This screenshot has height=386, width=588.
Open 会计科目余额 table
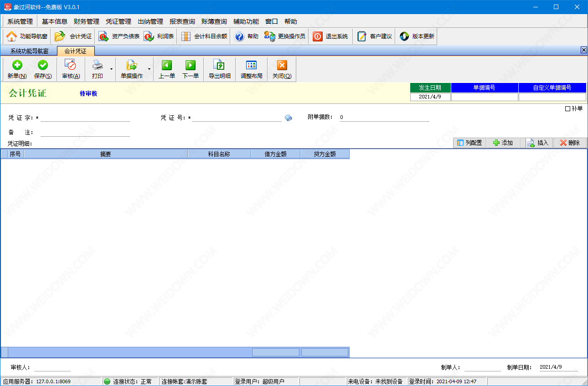(x=204, y=36)
